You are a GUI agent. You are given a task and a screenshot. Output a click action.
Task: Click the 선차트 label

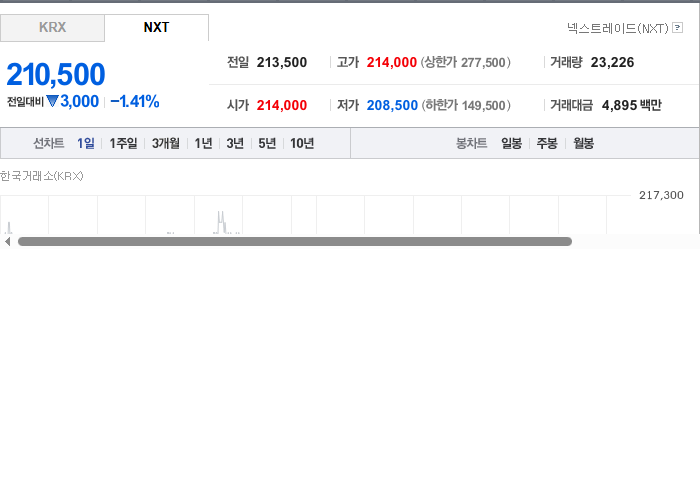pos(49,143)
